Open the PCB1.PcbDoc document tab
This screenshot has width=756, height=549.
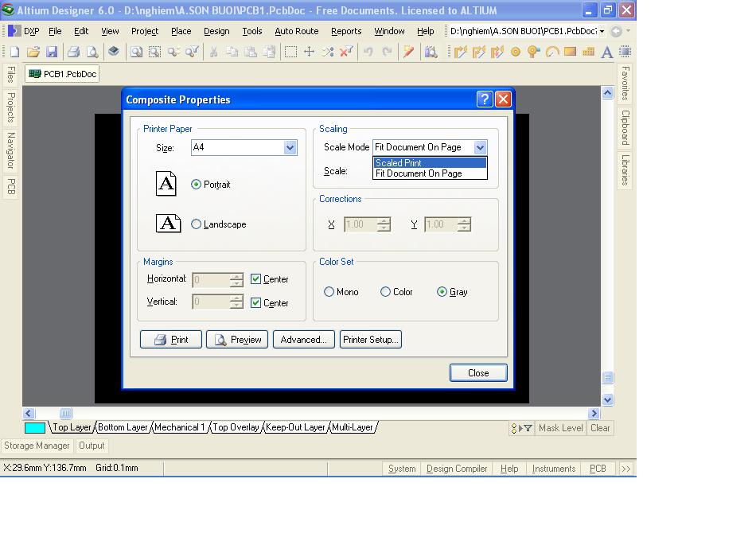[63, 74]
